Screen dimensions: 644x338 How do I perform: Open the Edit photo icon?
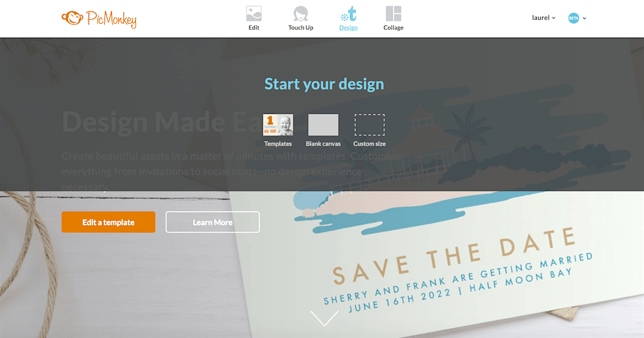tap(254, 14)
